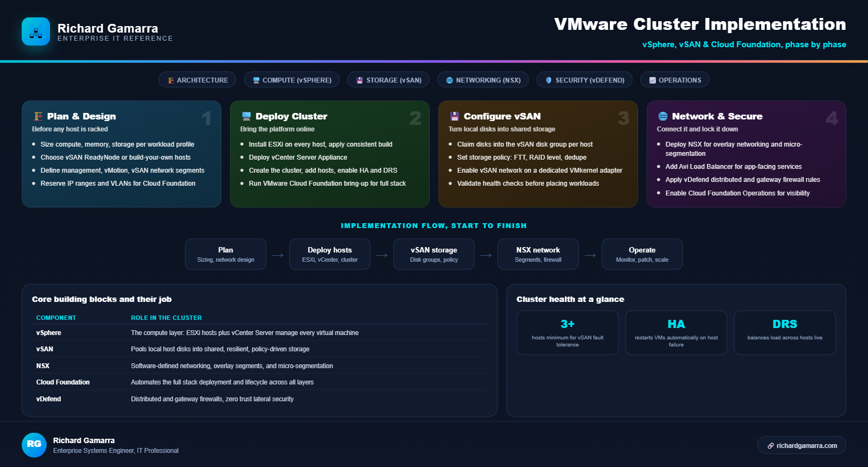Click 'Install ESXi on every host, apply consistent build'

click(320, 144)
